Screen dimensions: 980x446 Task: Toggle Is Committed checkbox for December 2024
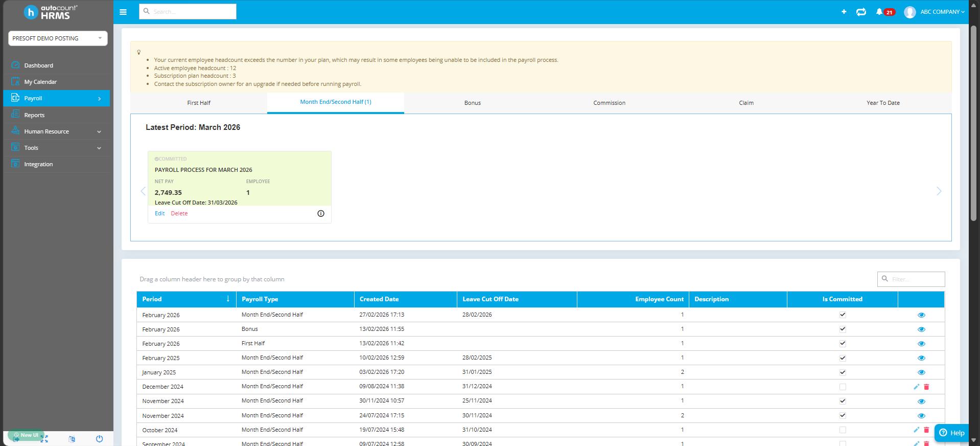843,387
